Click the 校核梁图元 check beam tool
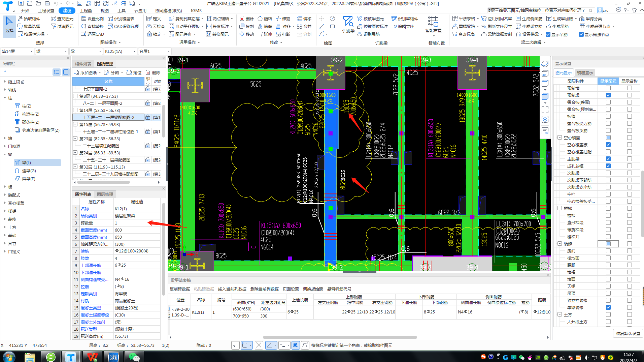 (370, 19)
